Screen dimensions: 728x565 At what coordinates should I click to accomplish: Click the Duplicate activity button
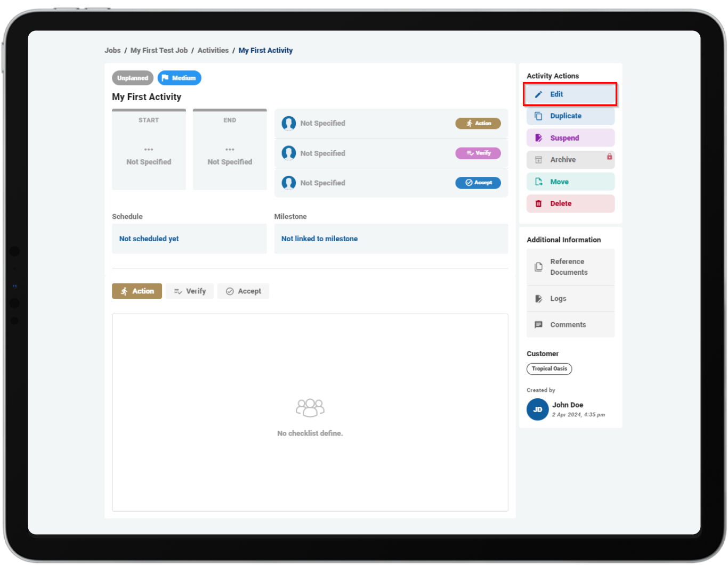click(x=570, y=116)
